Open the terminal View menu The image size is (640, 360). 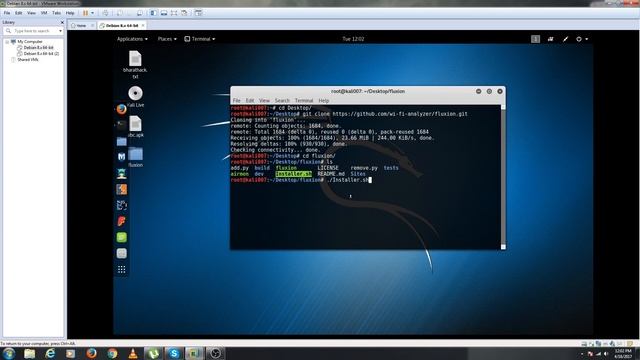click(264, 100)
